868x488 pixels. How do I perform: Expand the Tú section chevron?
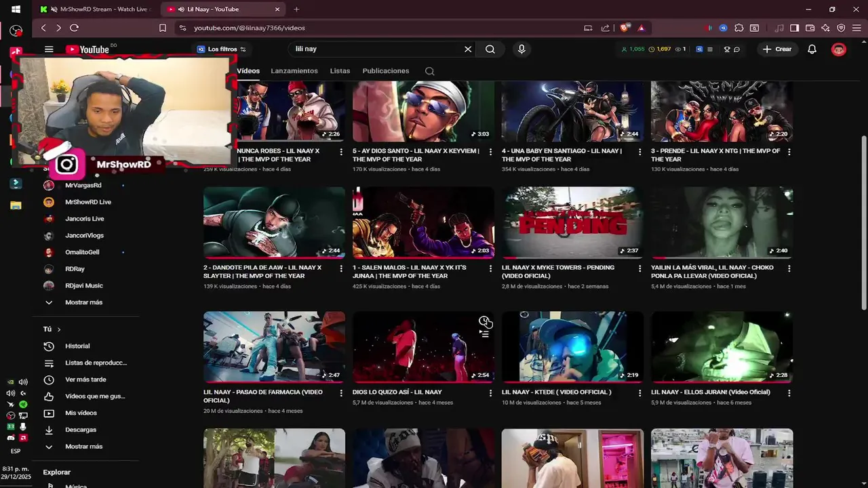tap(59, 329)
